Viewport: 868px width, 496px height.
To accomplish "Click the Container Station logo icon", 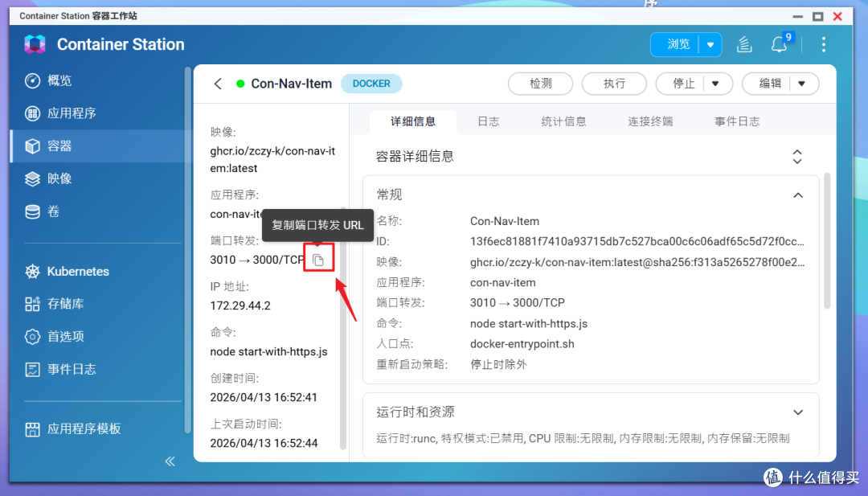I will [x=35, y=44].
